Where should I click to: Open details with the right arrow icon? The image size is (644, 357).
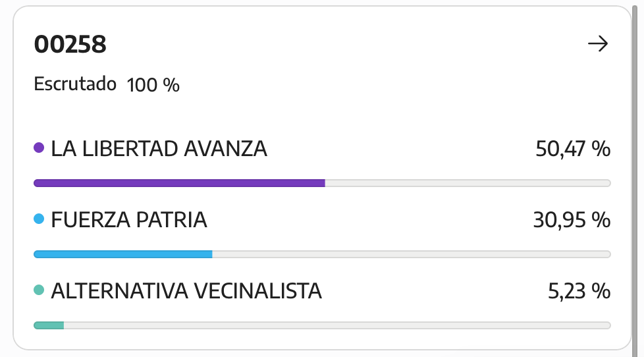click(598, 43)
